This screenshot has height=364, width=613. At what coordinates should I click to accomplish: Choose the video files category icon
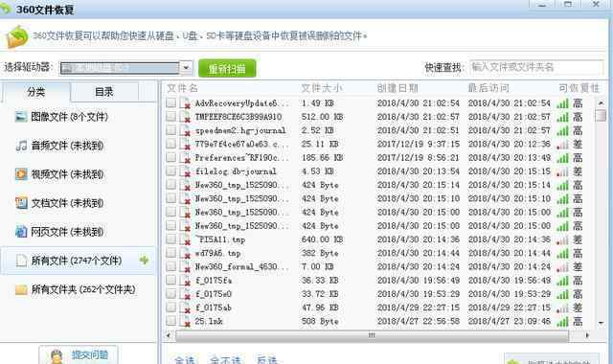click(21, 174)
